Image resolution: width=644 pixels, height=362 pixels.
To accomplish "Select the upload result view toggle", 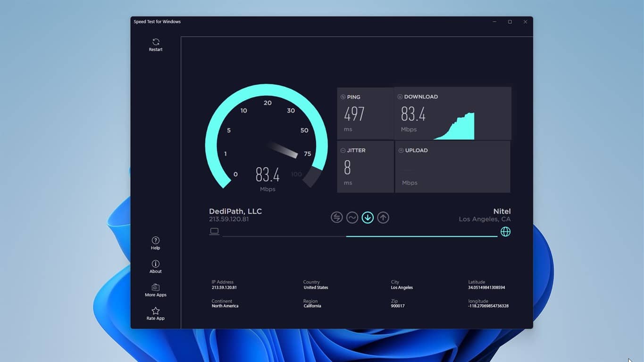I will pos(383,217).
